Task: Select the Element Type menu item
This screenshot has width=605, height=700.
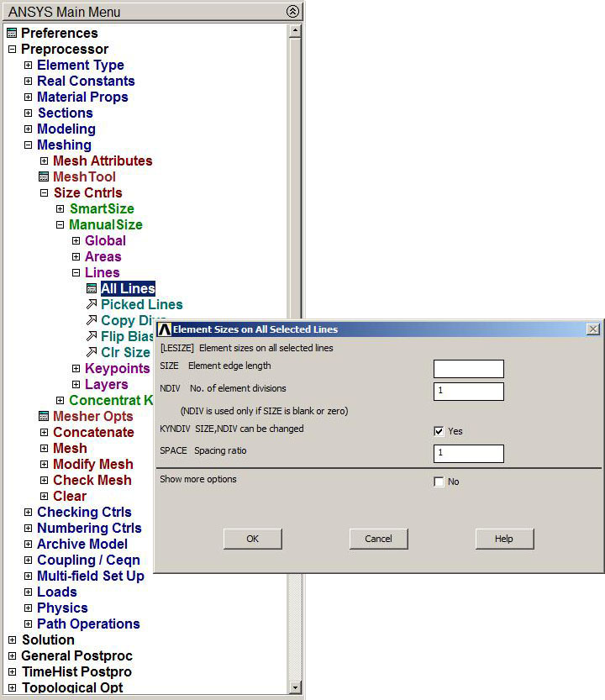Action: tap(80, 66)
